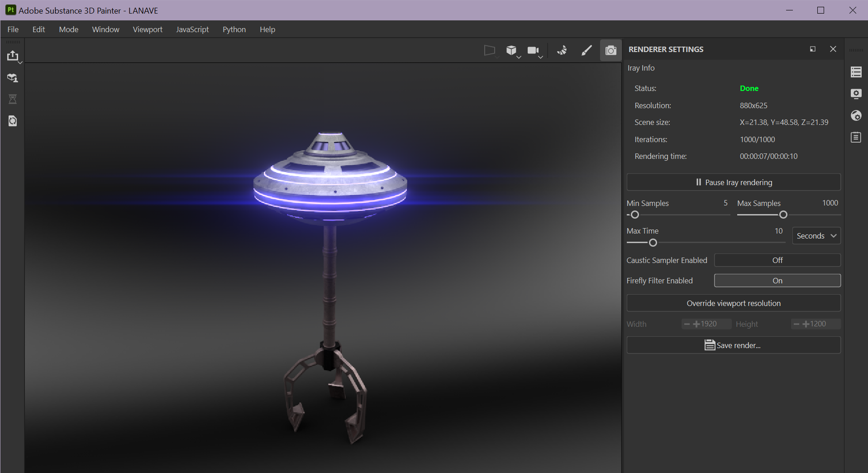
Task: Switch to Painting mode brush icon
Action: point(587,50)
